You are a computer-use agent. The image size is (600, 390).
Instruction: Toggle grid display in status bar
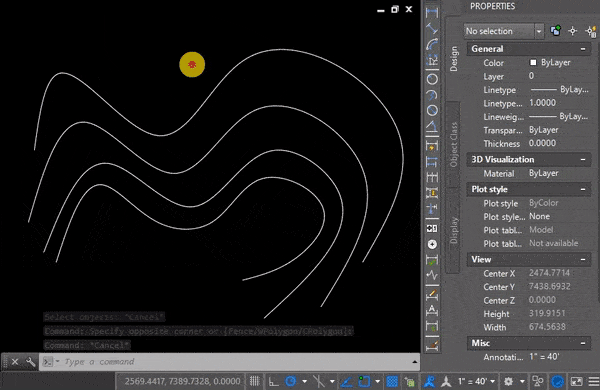pyautogui.click(x=254, y=381)
